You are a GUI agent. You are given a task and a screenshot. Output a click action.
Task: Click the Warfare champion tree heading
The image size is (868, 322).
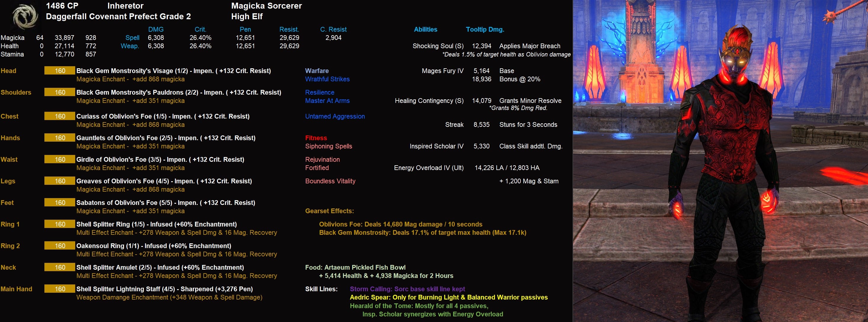(x=316, y=71)
